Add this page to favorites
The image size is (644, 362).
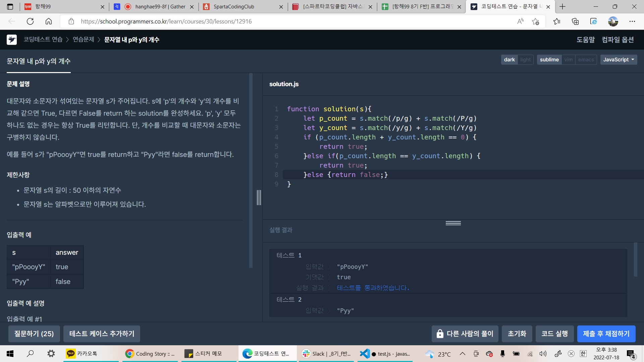pos(535,21)
